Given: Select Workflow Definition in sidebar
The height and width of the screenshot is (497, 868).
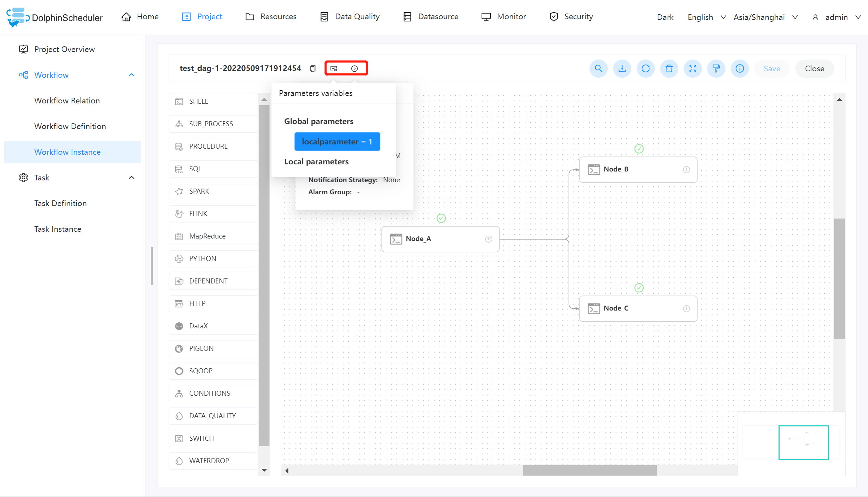Looking at the screenshot, I should coord(70,126).
